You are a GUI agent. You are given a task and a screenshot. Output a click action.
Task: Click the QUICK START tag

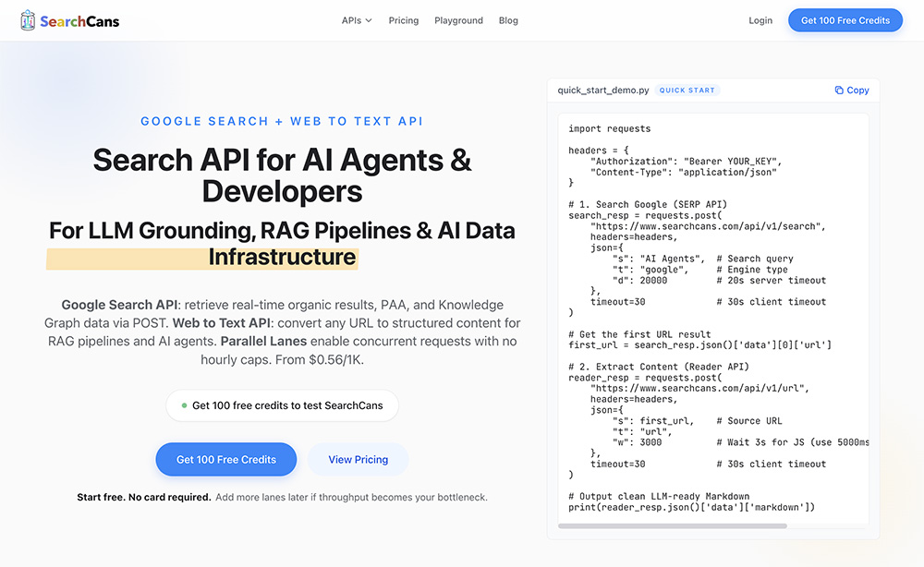click(687, 90)
